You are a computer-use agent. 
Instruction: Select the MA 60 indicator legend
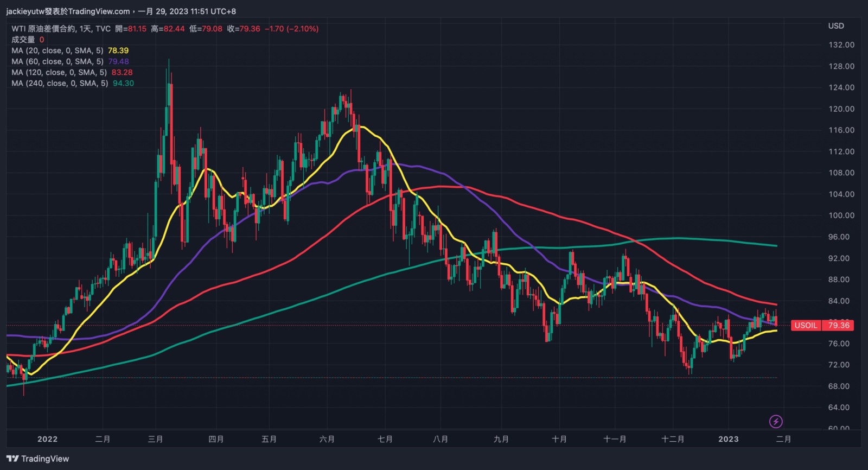[x=57, y=61]
